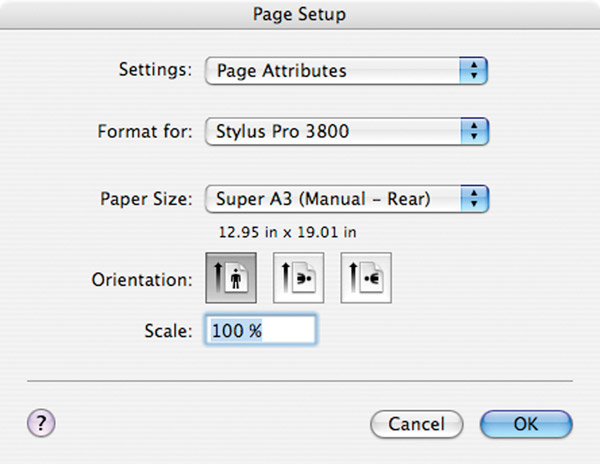The image size is (600, 464).
Task: Choose reversed landscape orientation icon
Action: [366, 278]
